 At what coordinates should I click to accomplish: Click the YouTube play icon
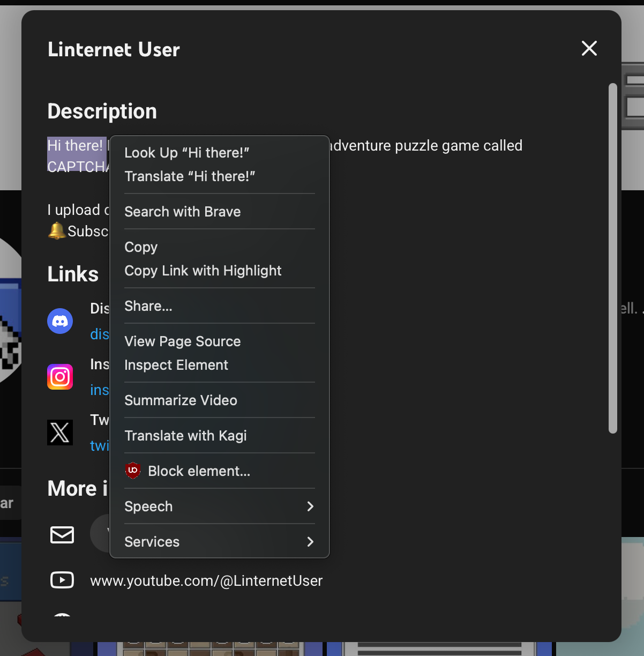click(x=62, y=580)
